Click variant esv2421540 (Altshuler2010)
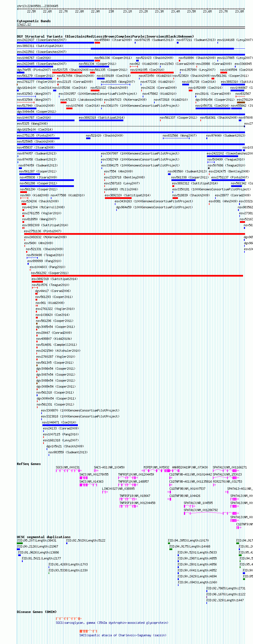This screenshot has height=644, width=253. [x=58, y=351]
